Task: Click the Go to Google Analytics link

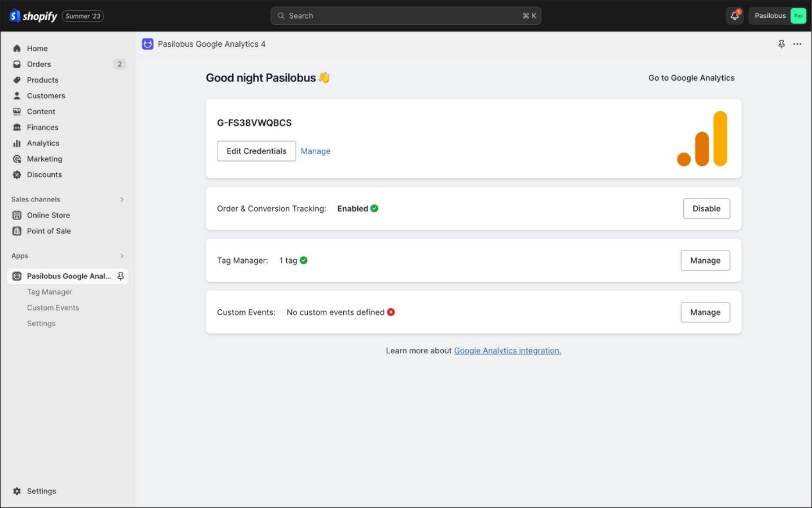Action: pos(691,78)
